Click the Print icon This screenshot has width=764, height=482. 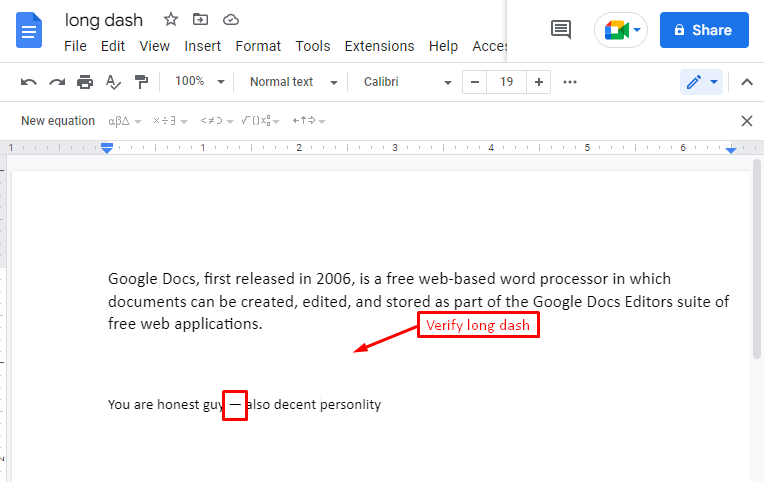pyautogui.click(x=85, y=82)
